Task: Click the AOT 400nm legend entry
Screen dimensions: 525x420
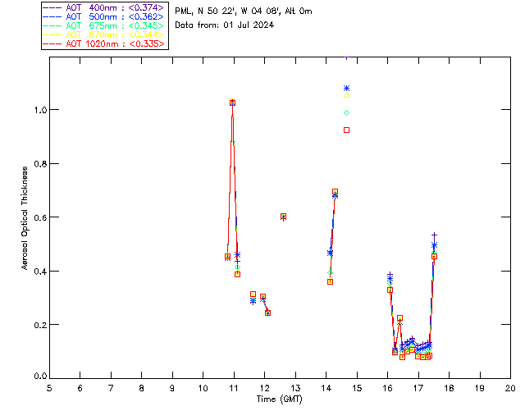Action: tap(104, 7)
